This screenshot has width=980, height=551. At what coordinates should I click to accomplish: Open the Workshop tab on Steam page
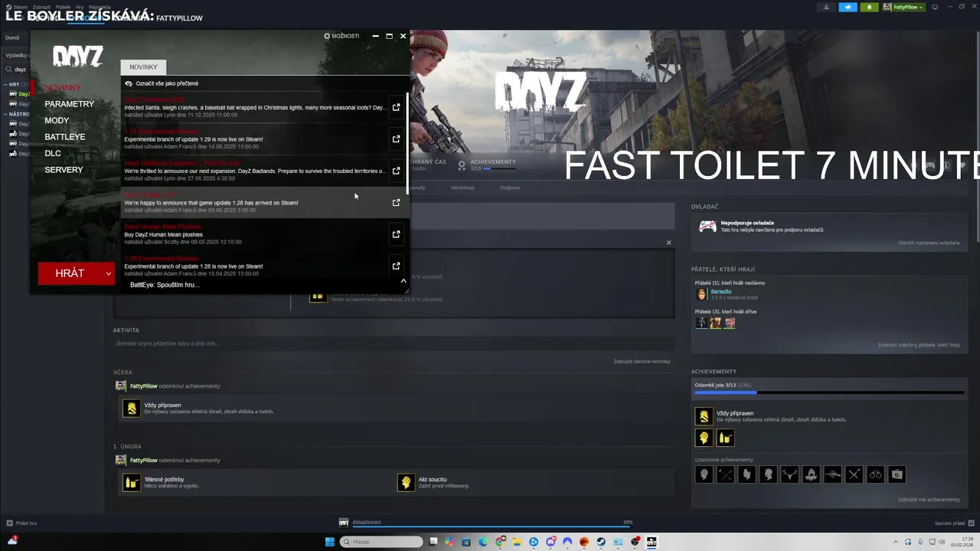tap(462, 187)
